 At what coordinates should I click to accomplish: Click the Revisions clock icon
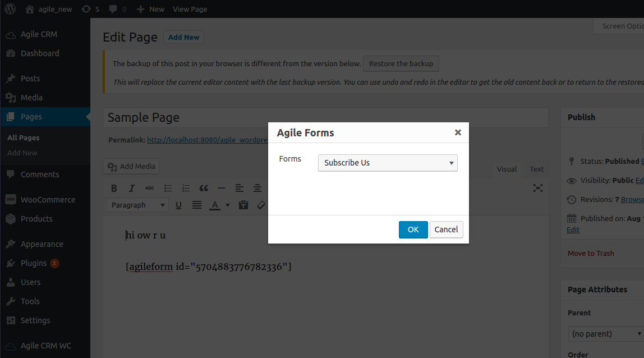(x=571, y=200)
